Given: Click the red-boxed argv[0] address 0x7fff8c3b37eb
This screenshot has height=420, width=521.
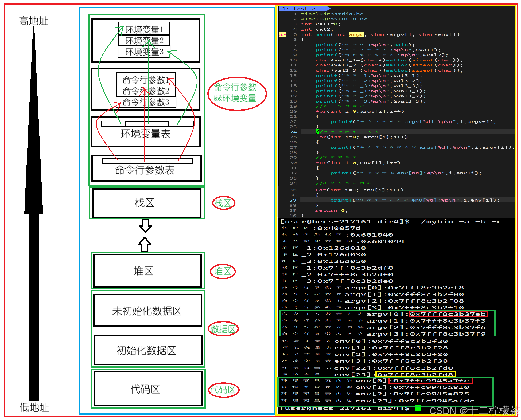Looking at the screenshot, I should [448, 314].
